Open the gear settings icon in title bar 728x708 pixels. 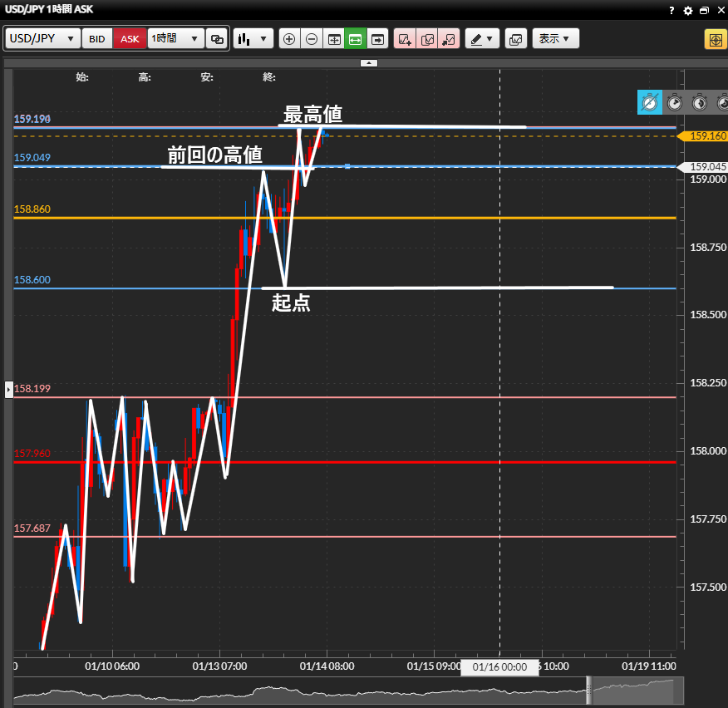(x=687, y=11)
